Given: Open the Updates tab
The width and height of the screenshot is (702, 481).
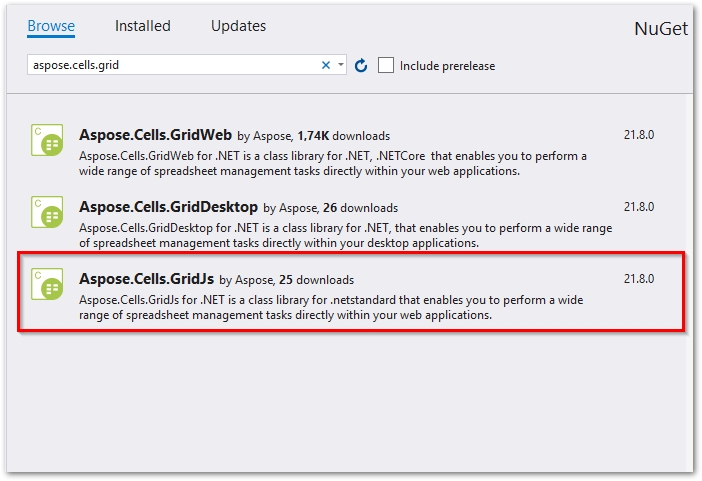Looking at the screenshot, I should 238,26.
